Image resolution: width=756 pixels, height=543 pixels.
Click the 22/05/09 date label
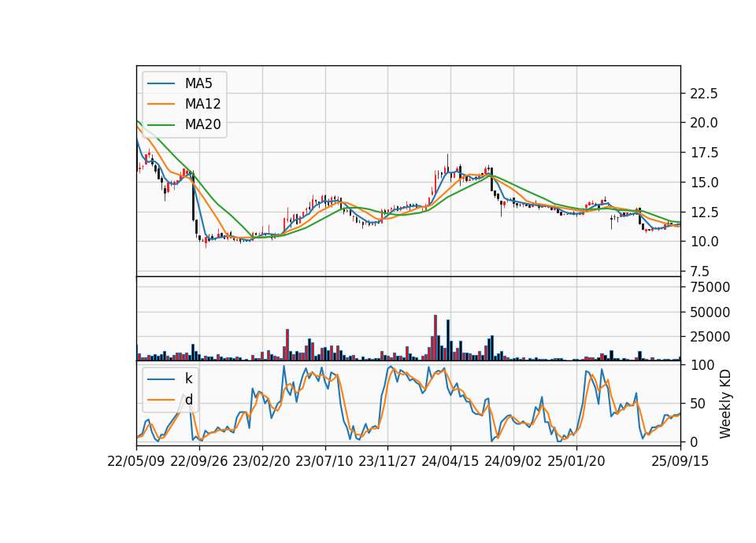tap(136, 461)
